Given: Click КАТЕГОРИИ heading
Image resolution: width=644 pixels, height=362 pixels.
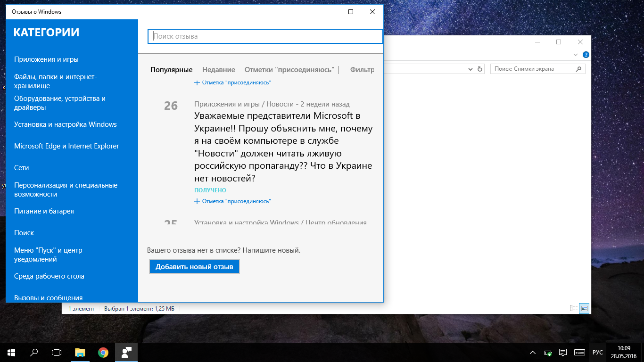Looking at the screenshot, I should pos(47,33).
